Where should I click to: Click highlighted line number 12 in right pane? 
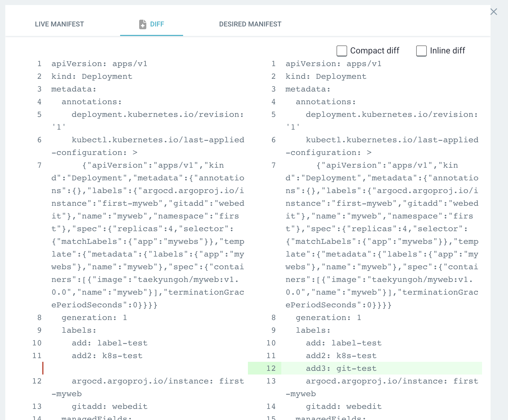click(271, 368)
